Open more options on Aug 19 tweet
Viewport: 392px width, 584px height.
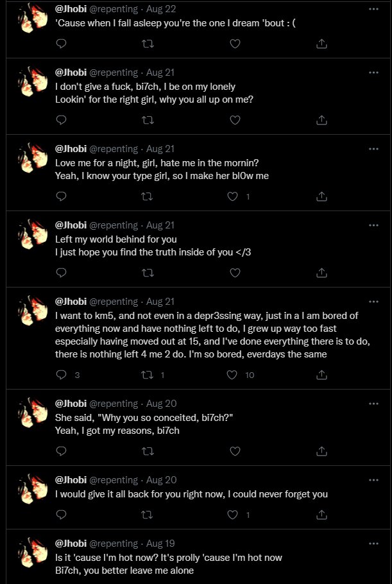coord(373,543)
